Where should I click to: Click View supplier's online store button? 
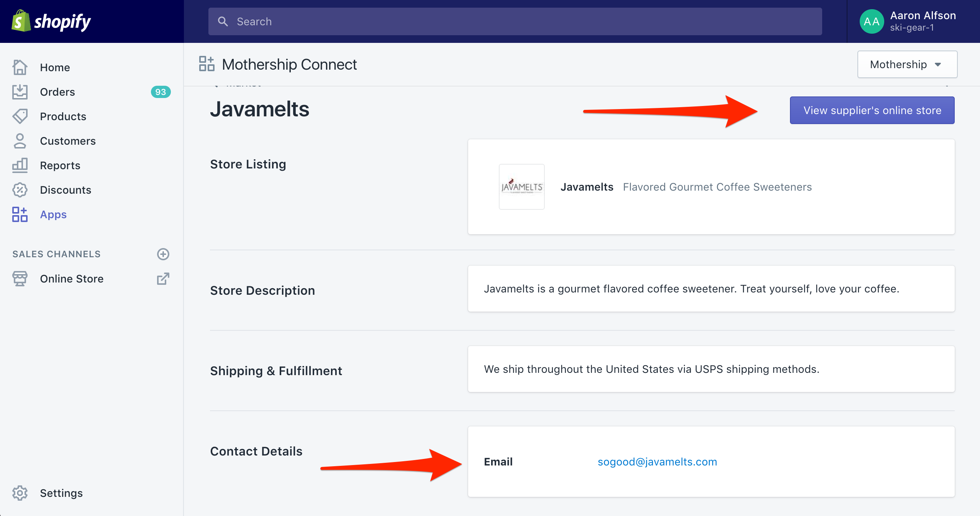[872, 110]
